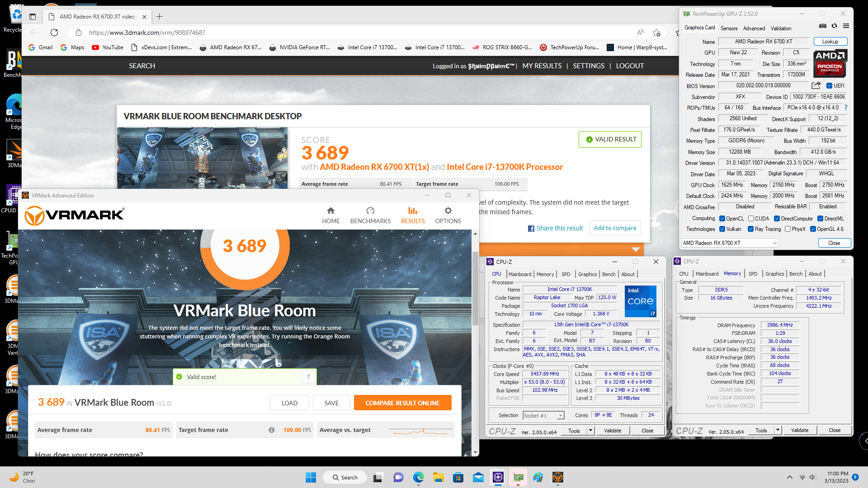The width and height of the screenshot is (868, 488).
Task: Open CPU-Z taskbar icon
Action: click(x=498, y=478)
